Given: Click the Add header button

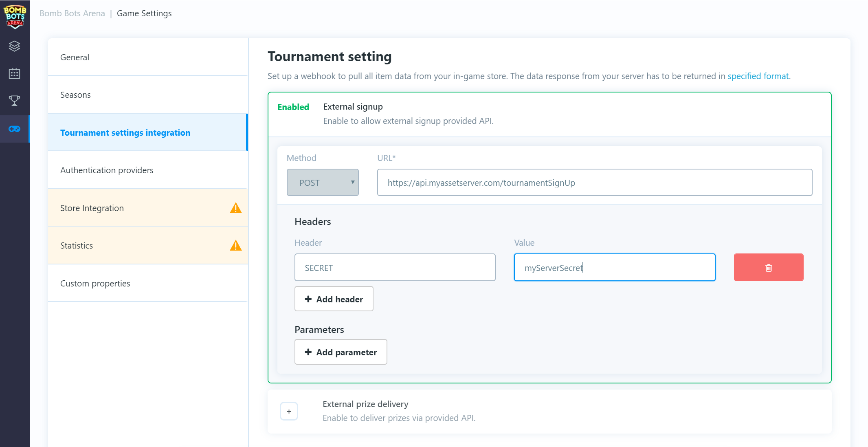Looking at the screenshot, I should (x=334, y=299).
